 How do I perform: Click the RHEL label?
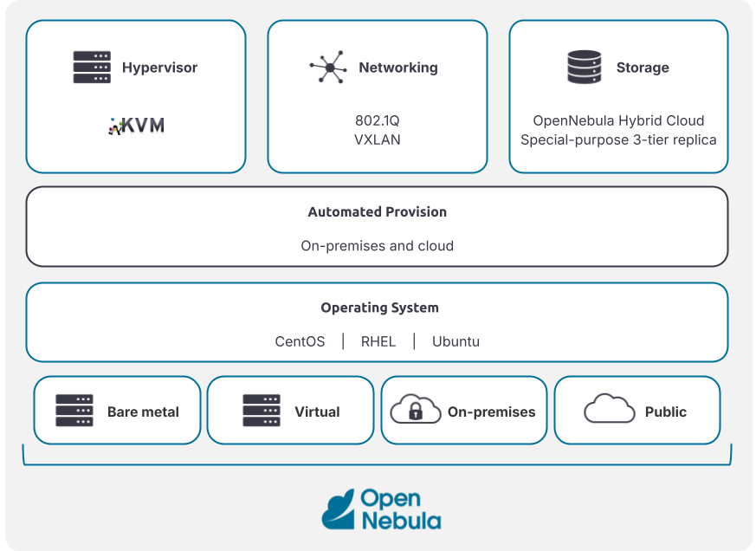click(378, 341)
